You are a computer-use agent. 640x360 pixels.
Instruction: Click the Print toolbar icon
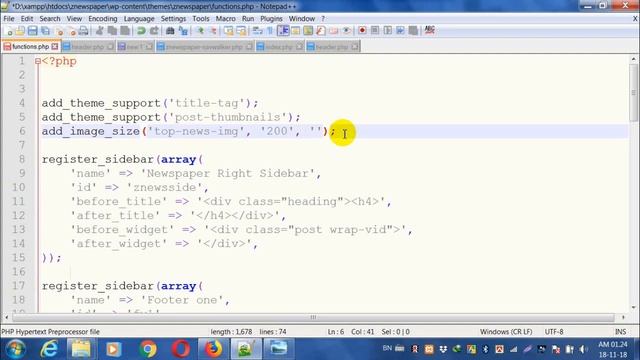[x=83, y=31]
